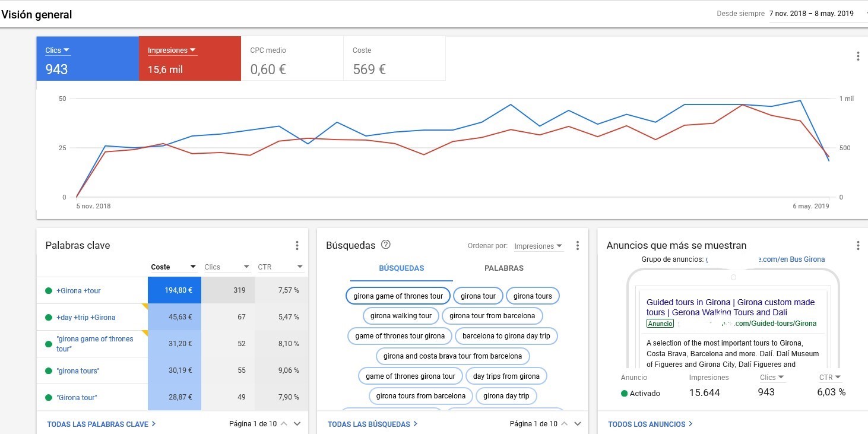
Task: Click the girona game of thrones tour chip
Action: (398, 296)
